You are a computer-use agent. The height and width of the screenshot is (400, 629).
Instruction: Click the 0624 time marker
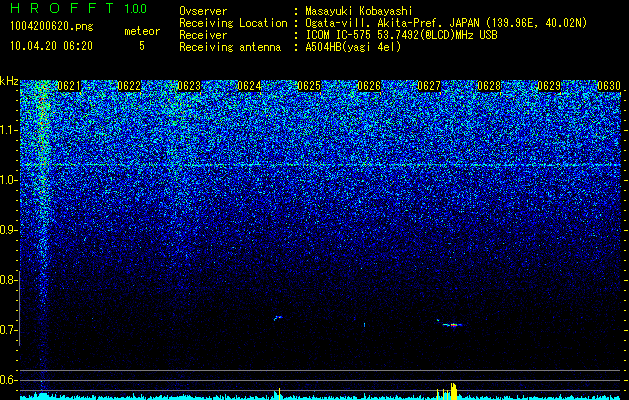point(249,86)
